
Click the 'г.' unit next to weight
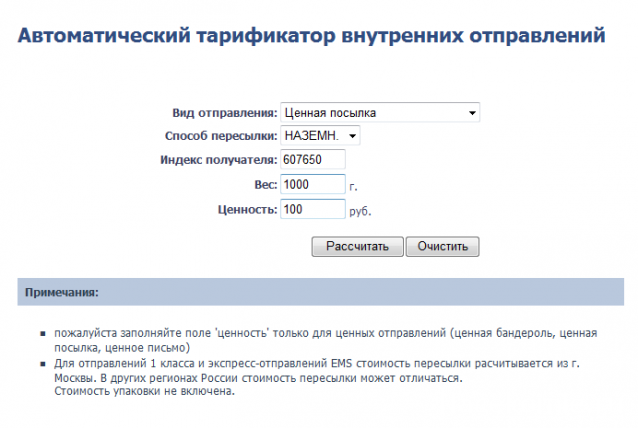coord(353,186)
